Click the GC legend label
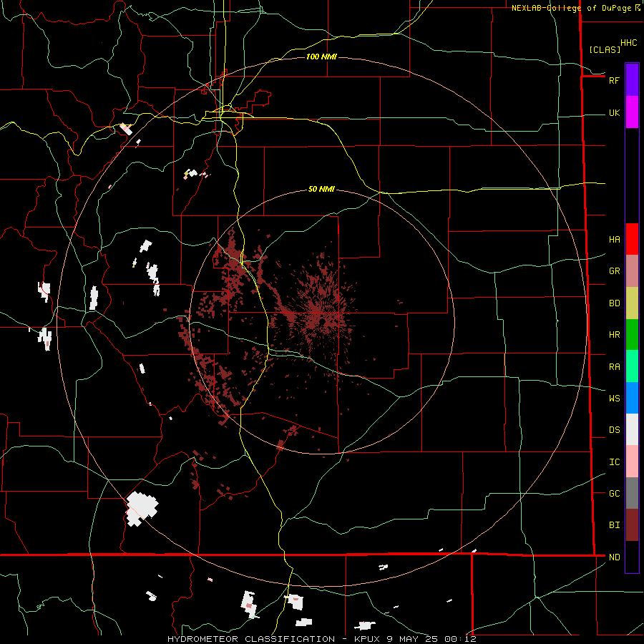Image resolution: width=644 pixels, height=644 pixels. tap(614, 494)
